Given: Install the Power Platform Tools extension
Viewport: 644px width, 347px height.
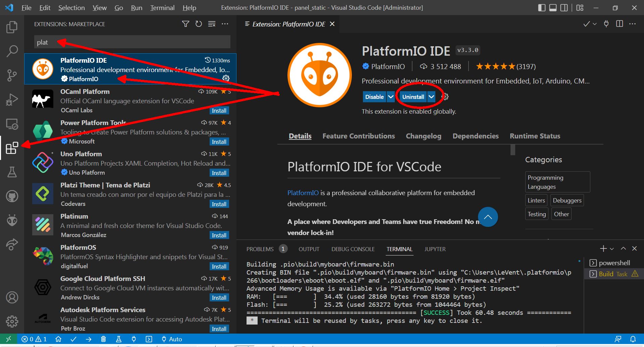Looking at the screenshot, I should [x=219, y=142].
